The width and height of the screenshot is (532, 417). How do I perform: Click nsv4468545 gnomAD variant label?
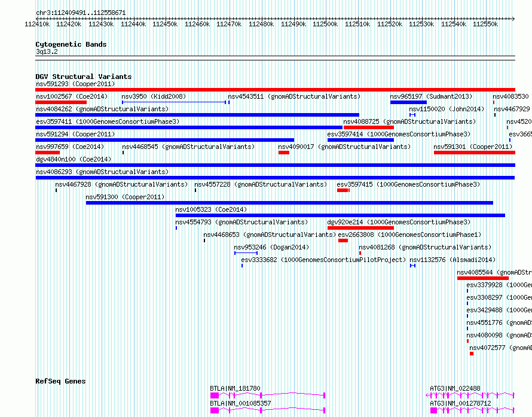point(188,147)
